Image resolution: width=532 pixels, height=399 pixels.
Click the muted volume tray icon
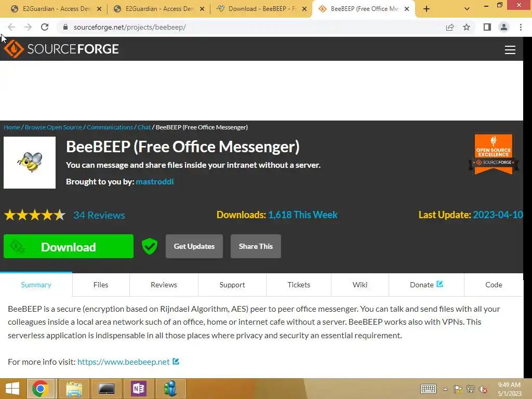[483, 390]
